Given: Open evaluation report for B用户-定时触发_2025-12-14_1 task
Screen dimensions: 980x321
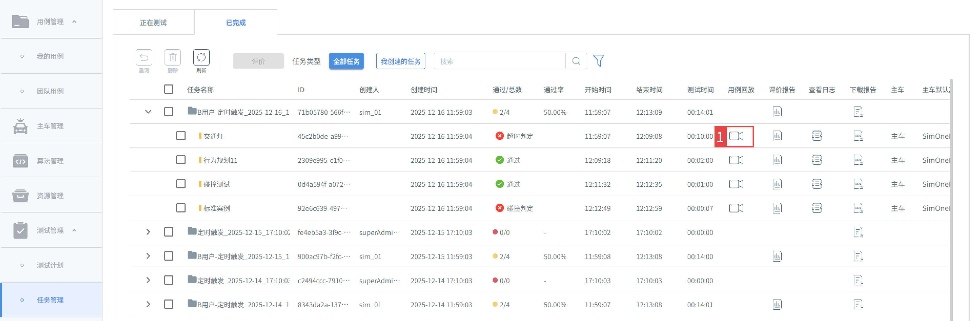Looking at the screenshot, I should point(777,304).
